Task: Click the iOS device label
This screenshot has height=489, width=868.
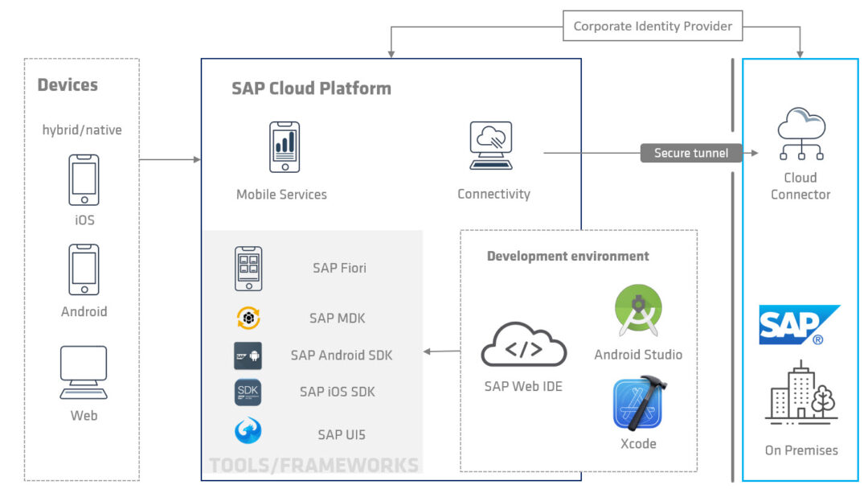Action: point(84,220)
